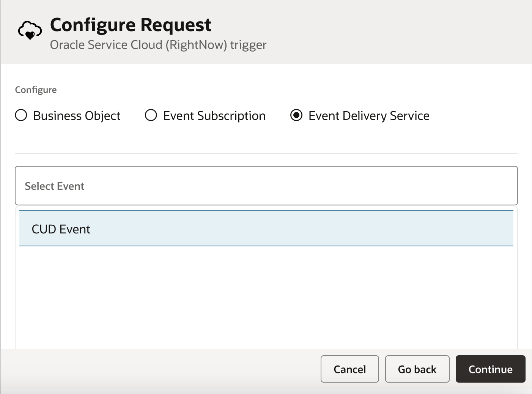Image resolution: width=532 pixels, height=394 pixels.
Task: Select the Event Delivery Service radio button
Action: click(296, 115)
